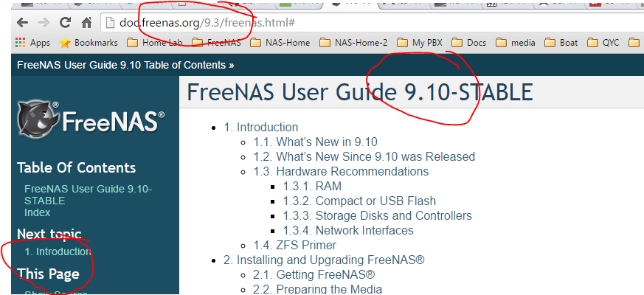This screenshot has width=644, height=295.
Task: Open the Bookmarks star item
Action: 89,43
